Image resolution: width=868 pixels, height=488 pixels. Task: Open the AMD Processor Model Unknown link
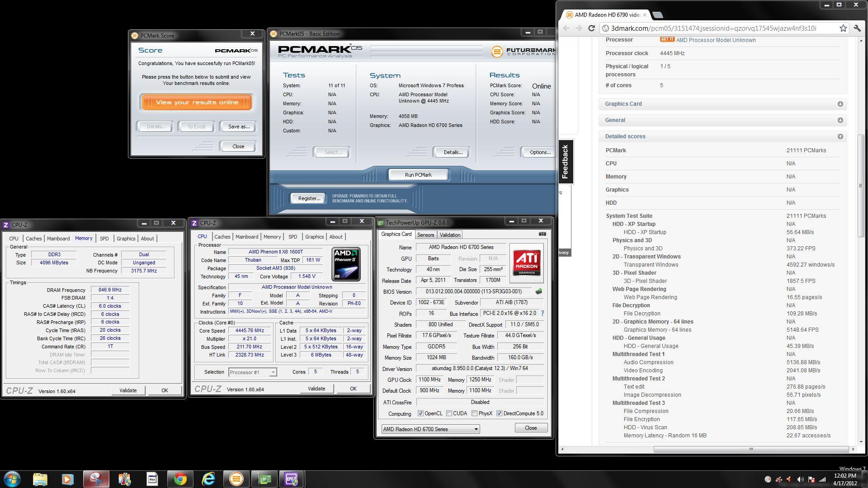point(716,40)
